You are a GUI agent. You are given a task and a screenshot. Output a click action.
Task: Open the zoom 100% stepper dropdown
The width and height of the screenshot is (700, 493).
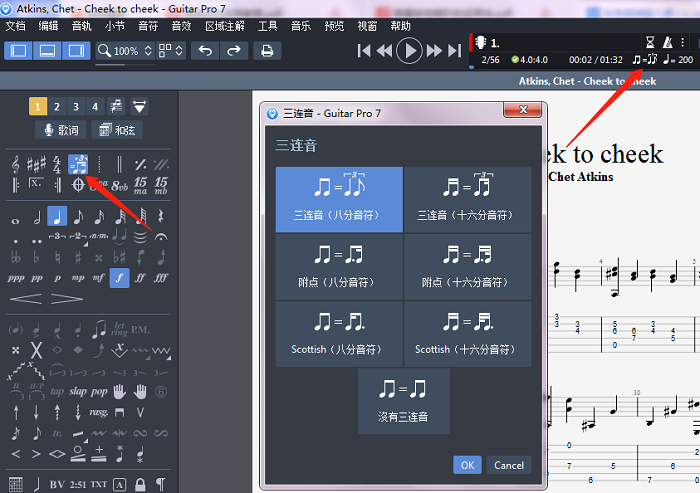coord(148,50)
